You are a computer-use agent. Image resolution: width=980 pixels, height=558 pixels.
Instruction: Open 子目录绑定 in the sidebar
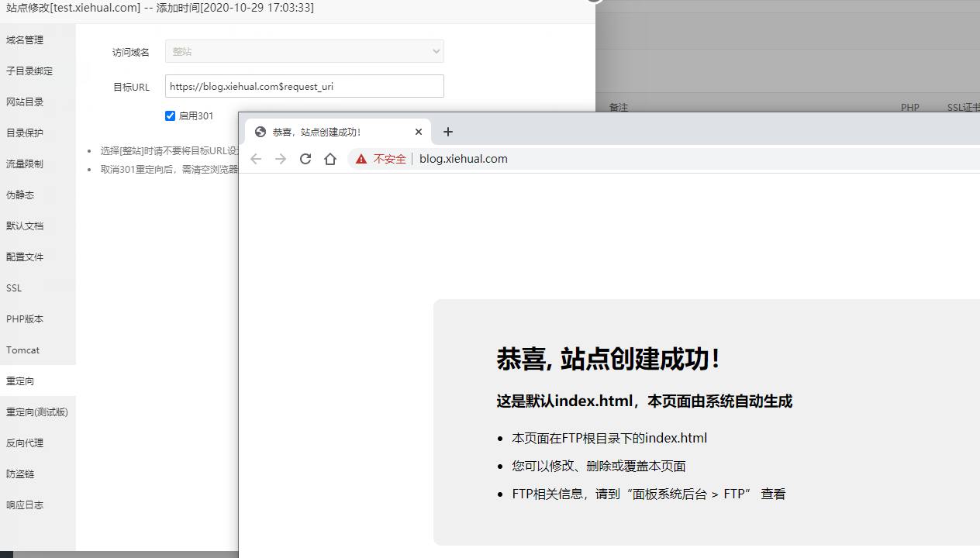coord(38,71)
